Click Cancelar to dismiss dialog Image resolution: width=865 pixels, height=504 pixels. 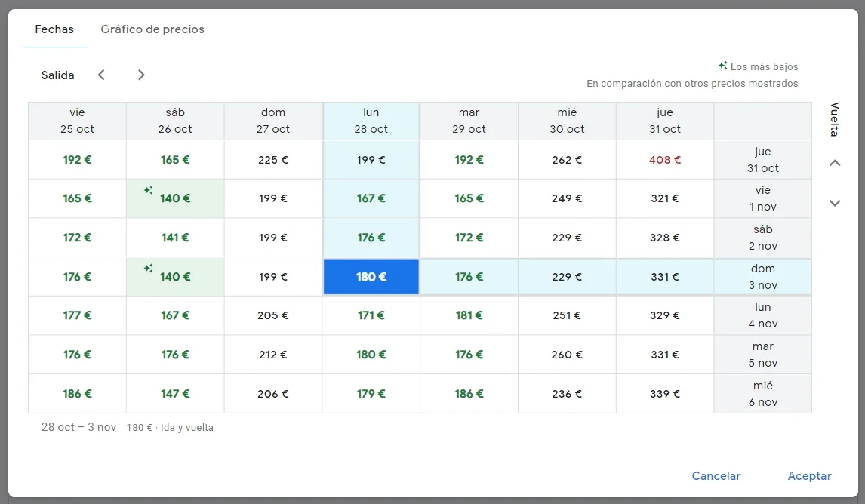click(716, 476)
